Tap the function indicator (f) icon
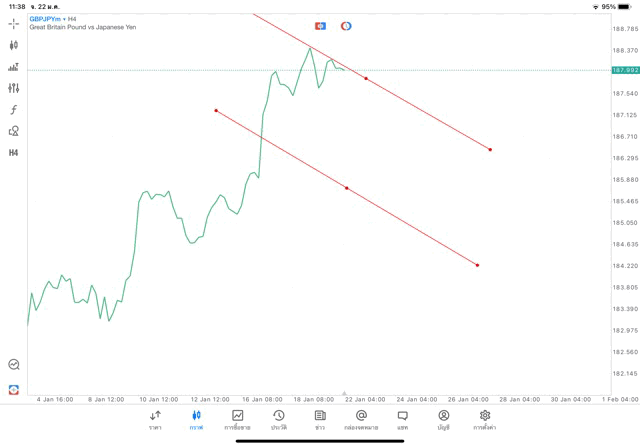640x447 pixels. point(14,110)
